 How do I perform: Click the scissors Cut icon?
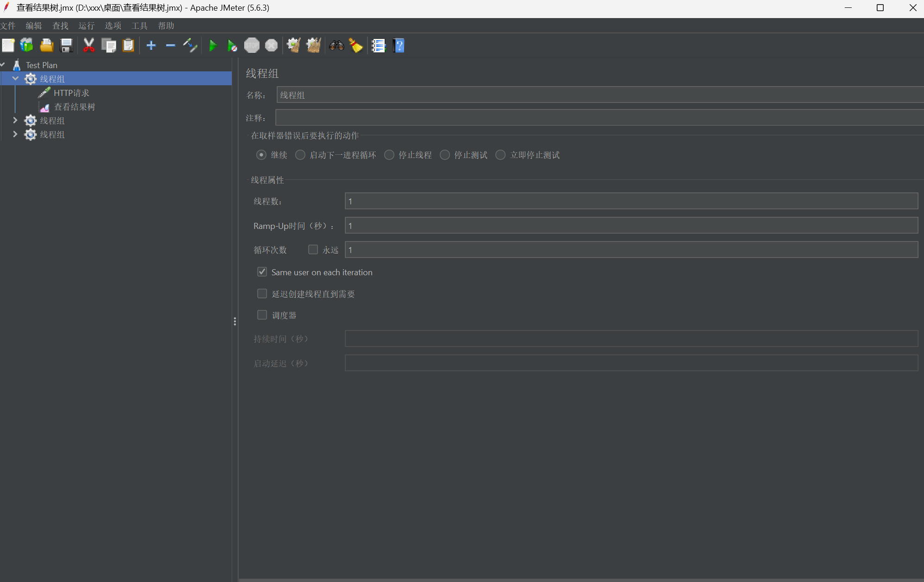click(x=89, y=45)
